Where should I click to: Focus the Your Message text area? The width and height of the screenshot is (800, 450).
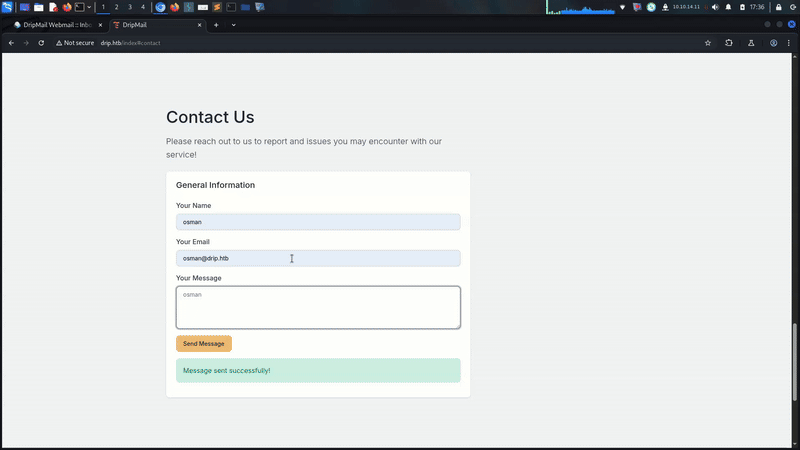318,307
